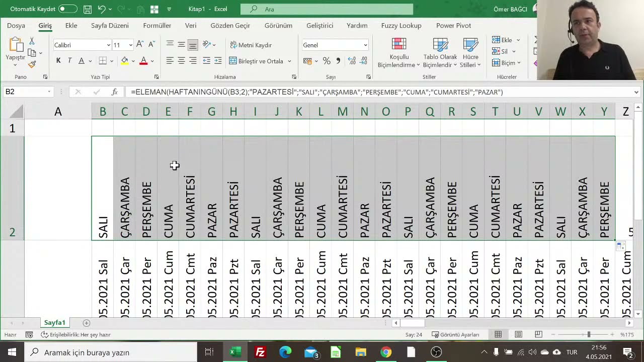The image size is (644, 362).
Task: Increase font size with large A icon
Action: click(140, 45)
